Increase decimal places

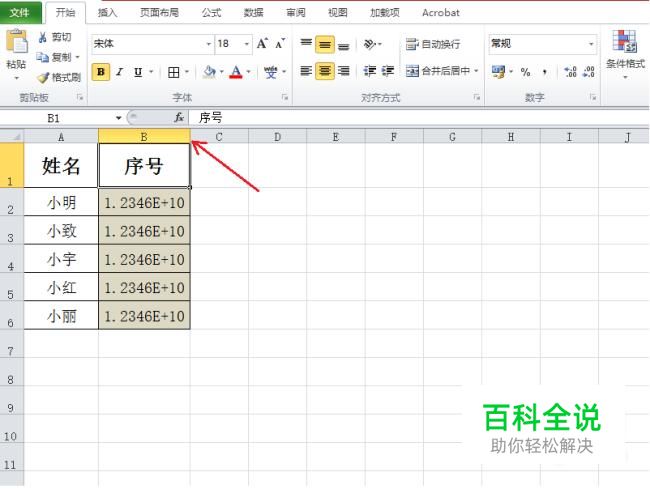point(570,72)
